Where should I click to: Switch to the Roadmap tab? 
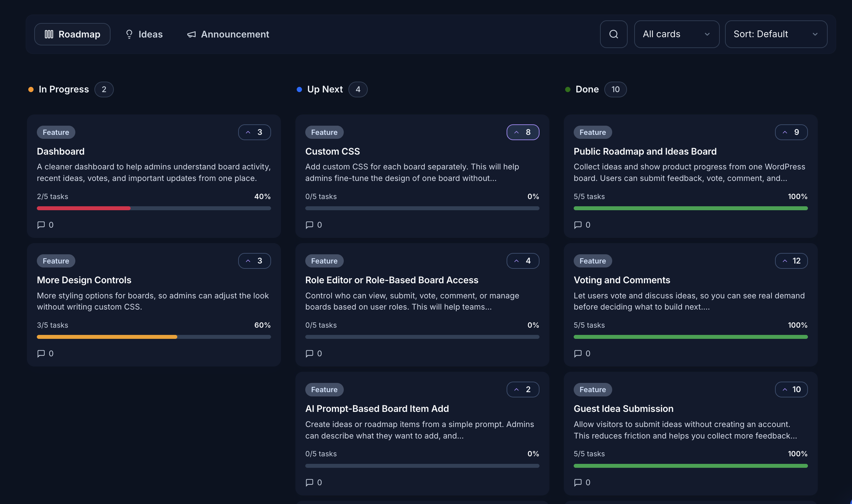coord(72,34)
